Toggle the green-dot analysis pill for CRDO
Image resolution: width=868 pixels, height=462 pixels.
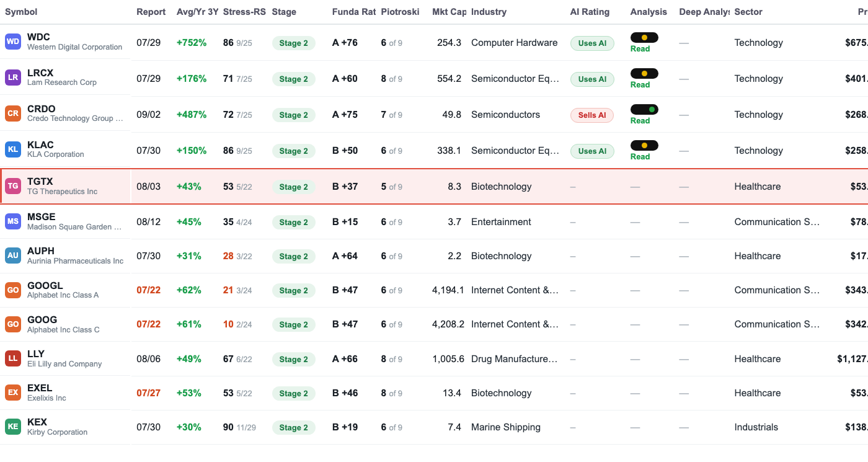tap(644, 109)
